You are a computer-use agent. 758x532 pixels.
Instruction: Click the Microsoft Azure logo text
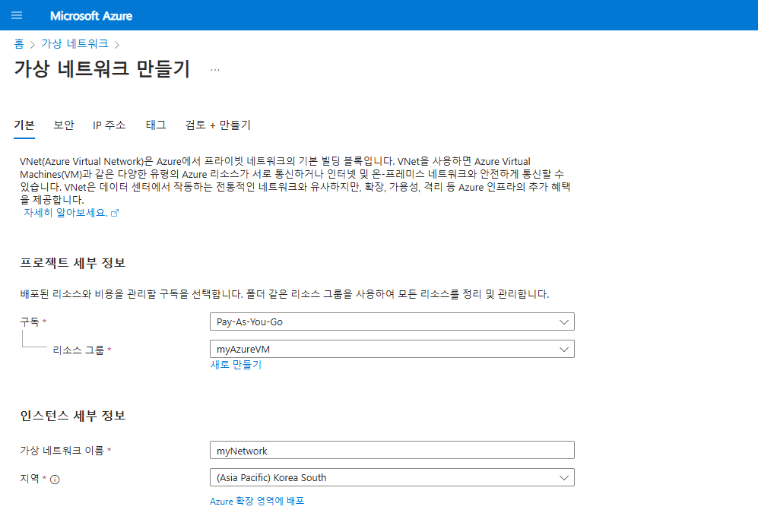point(91,16)
